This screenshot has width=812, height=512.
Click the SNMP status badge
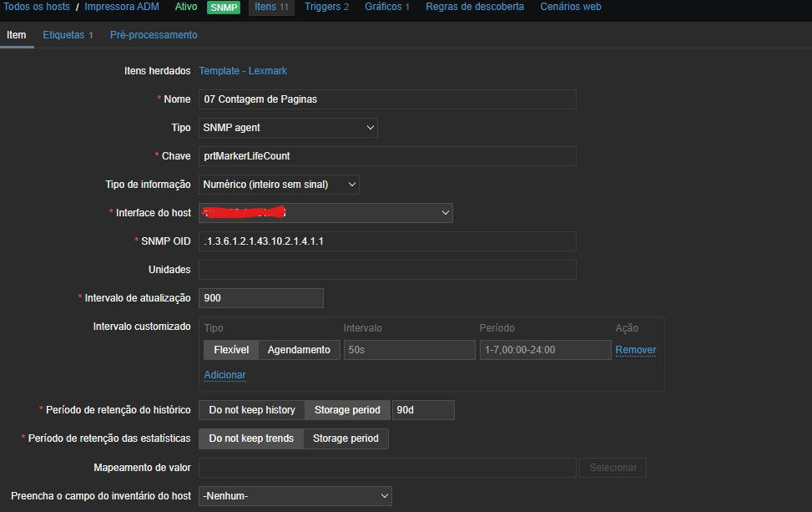(x=224, y=8)
